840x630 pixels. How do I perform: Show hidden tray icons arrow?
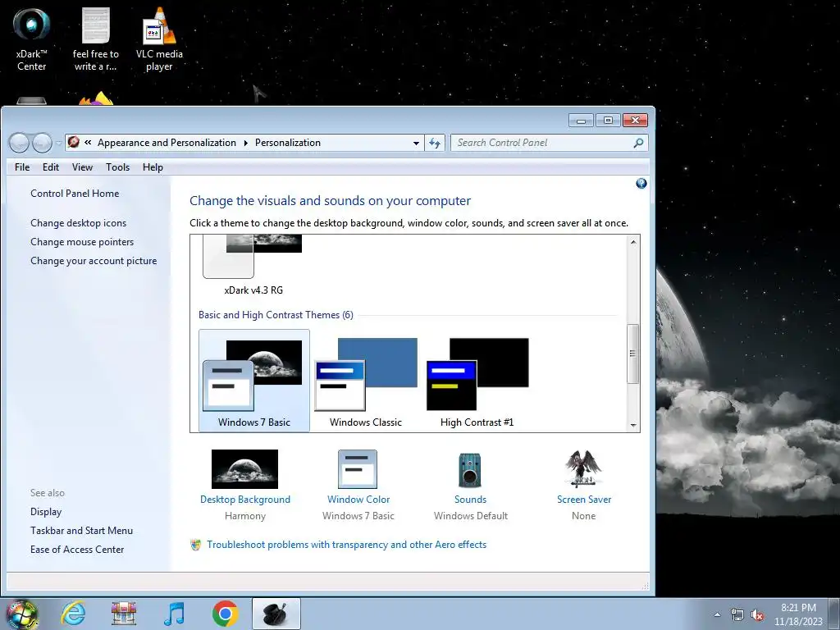[717, 615]
